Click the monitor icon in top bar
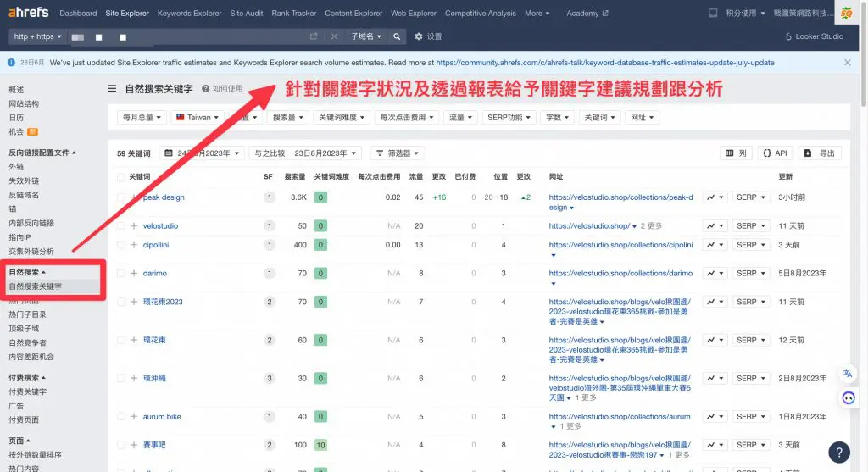The height and width of the screenshot is (472, 868). pos(713,13)
